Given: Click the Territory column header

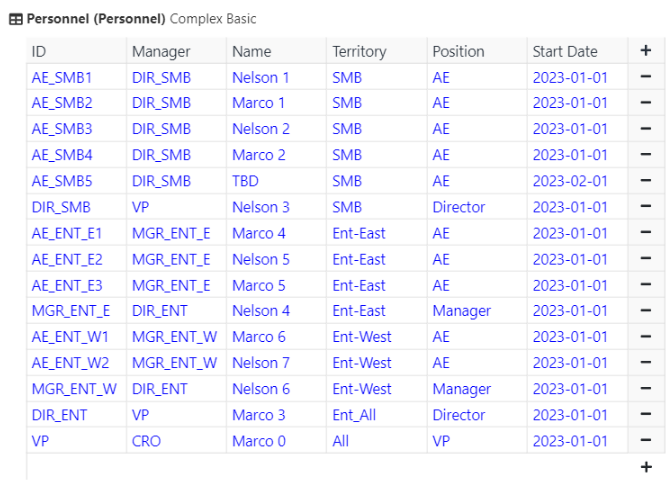Looking at the screenshot, I should 377,51.
